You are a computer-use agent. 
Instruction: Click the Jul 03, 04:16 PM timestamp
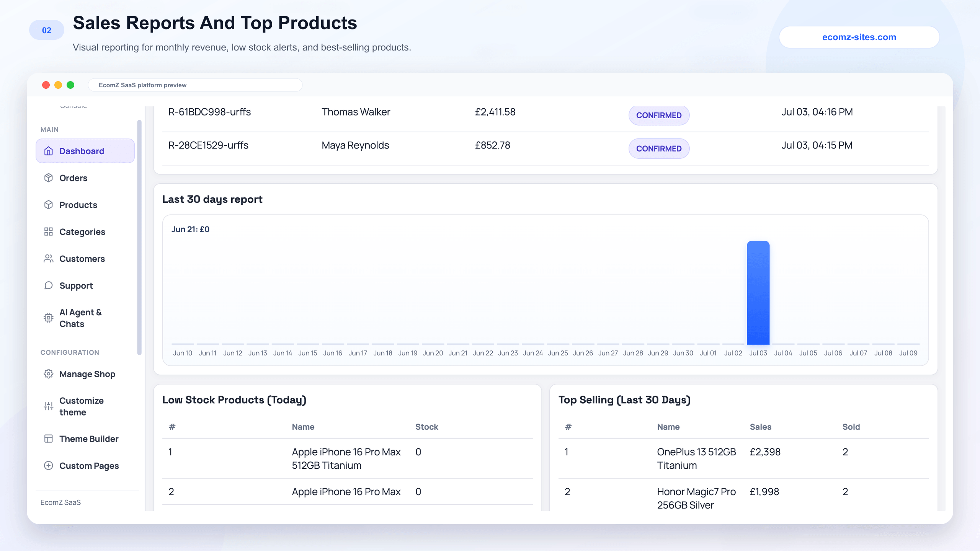pos(817,112)
